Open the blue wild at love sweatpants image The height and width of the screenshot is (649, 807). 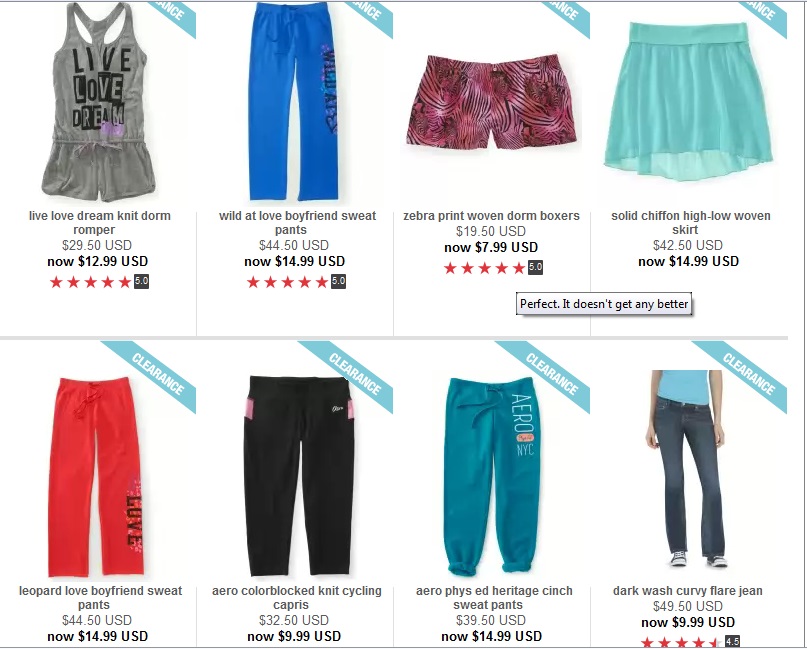point(293,101)
